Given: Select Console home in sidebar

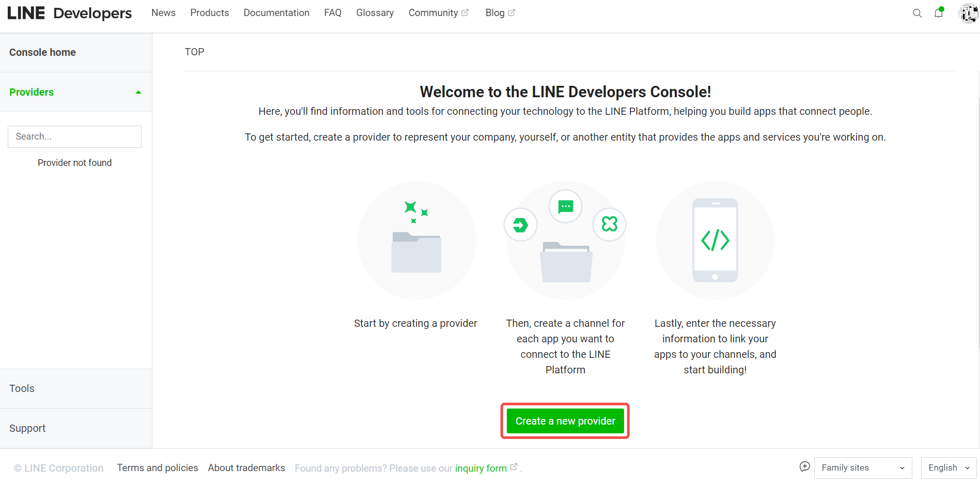Looking at the screenshot, I should [43, 53].
